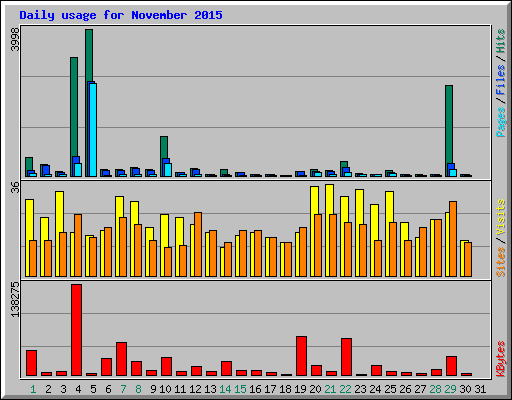
Task: Select day label 22 on the x-axis
Action: (345, 389)
